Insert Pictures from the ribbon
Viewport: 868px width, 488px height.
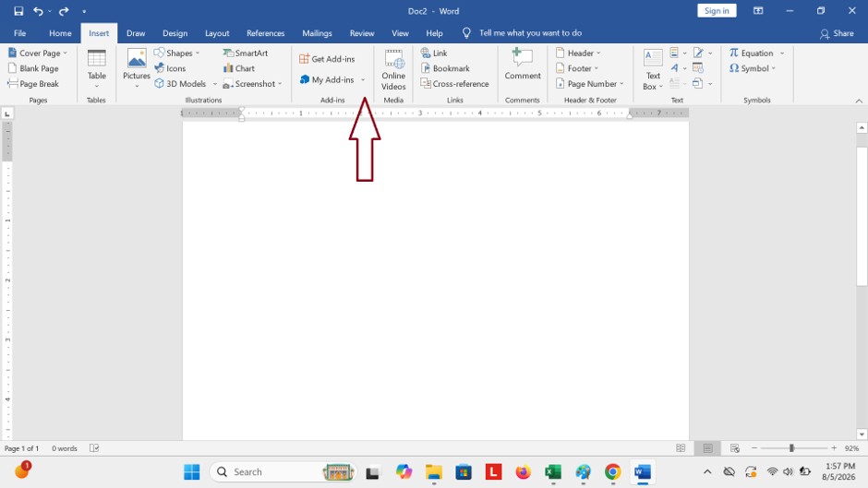pyautogui.click(x=136, y=68)
